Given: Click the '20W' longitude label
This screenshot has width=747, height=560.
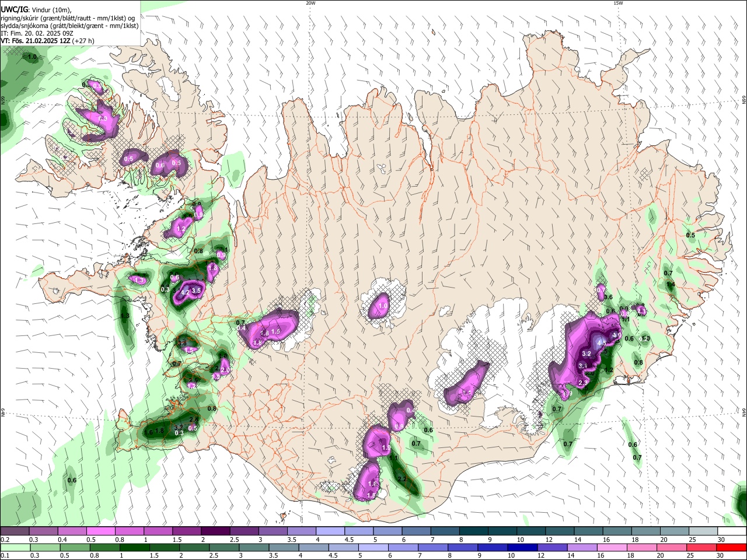Looking at the screenshot, I should [310, 3].
